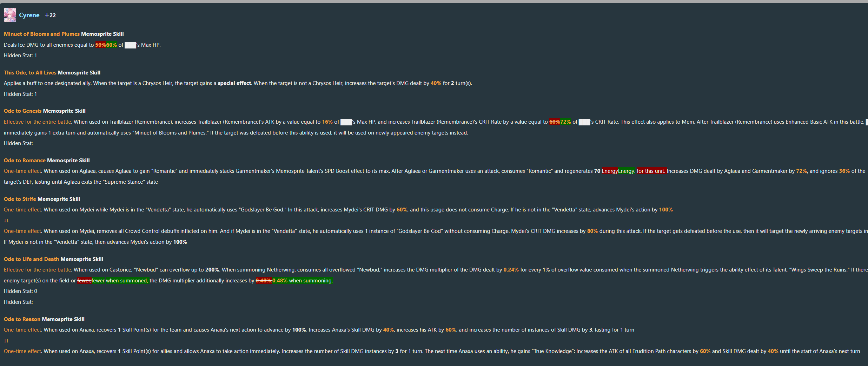Viewport: 868px width, 366px height.
Task: Click the struck-through 50% in the Minuet description
Action: 101,45
